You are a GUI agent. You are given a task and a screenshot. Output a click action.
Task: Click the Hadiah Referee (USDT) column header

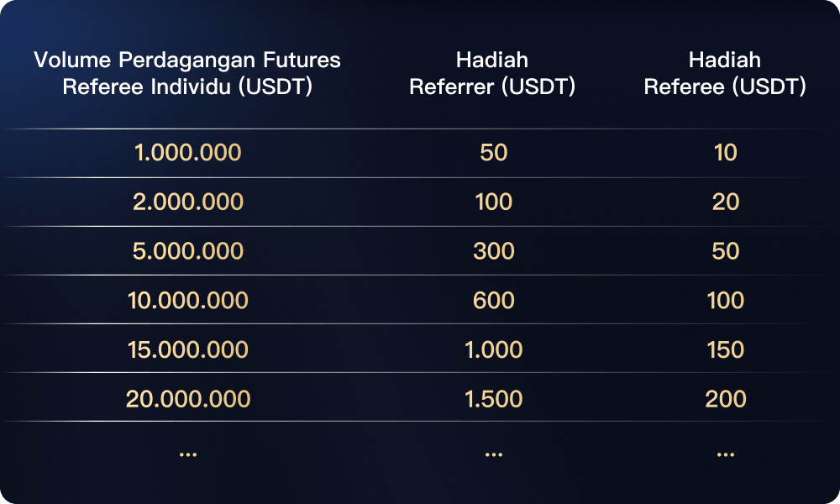point(725,73)
